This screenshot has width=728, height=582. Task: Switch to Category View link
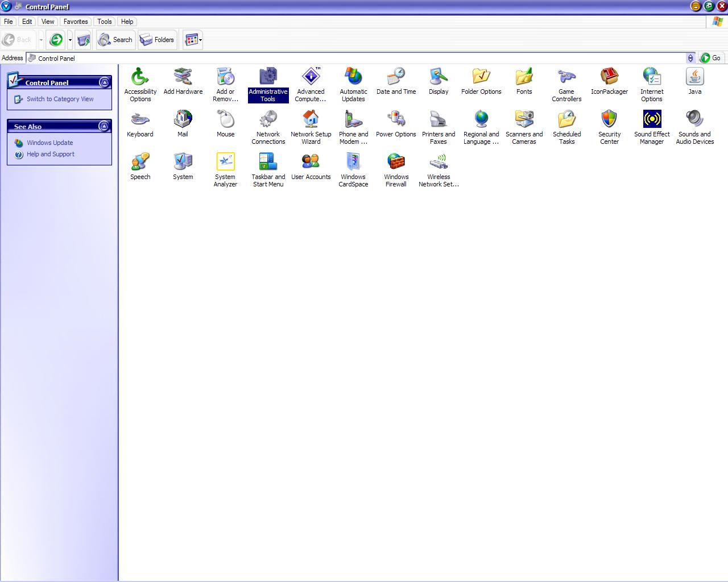tap(60, 99)
